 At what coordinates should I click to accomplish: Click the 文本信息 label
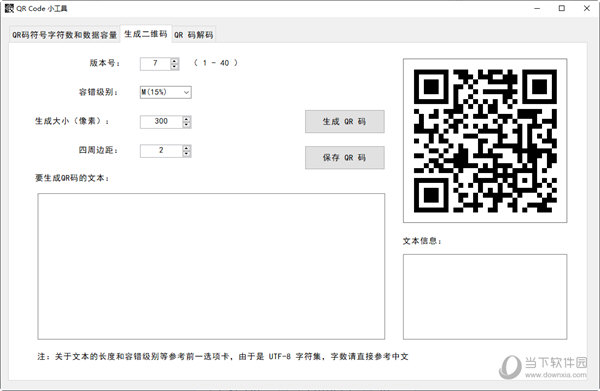point(422,241)
